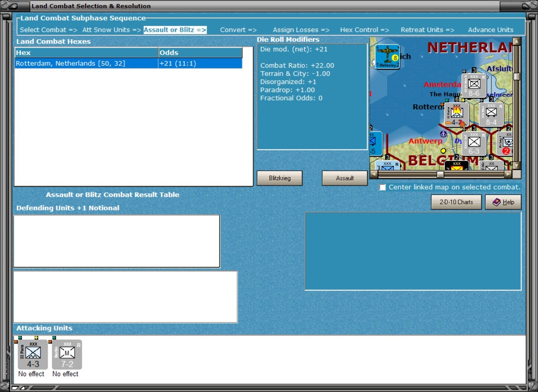This screenshot has height=392, width=538.
Task: Click the black corps counter in Belgium
Action: click(456, 166)
